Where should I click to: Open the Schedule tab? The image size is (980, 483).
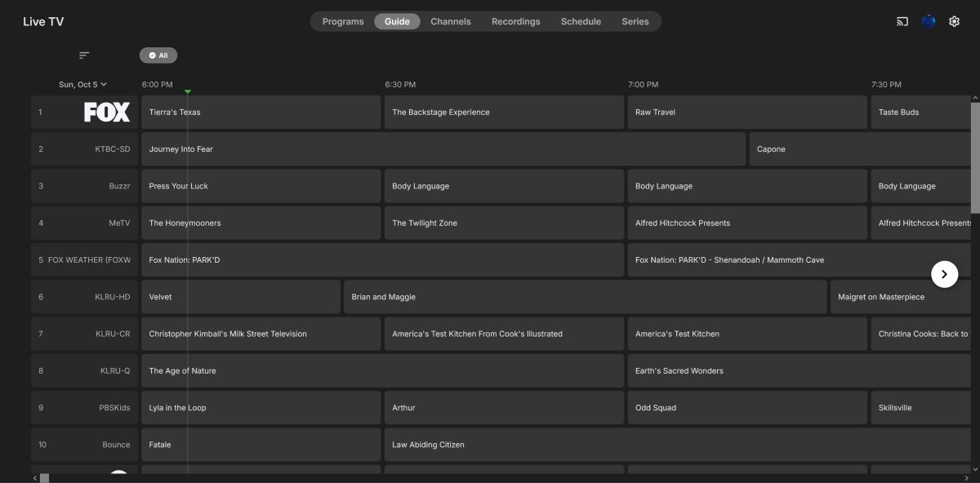click(x=581, y=21)
